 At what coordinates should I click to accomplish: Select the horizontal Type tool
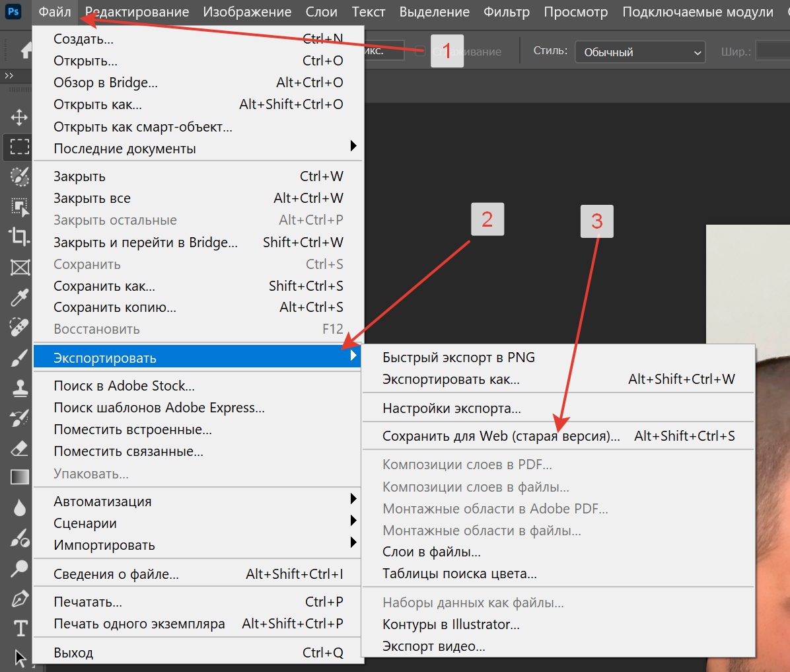click(x=20, y=628)
